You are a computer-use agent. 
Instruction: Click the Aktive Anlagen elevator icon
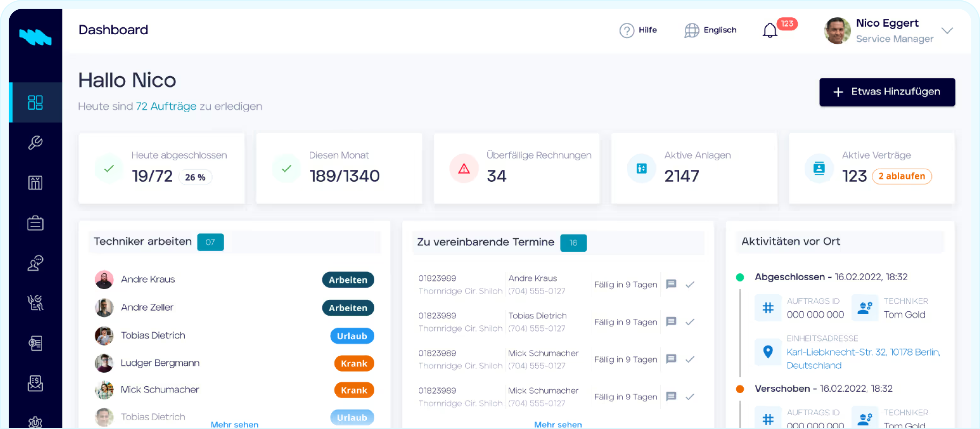pos(641,169)
